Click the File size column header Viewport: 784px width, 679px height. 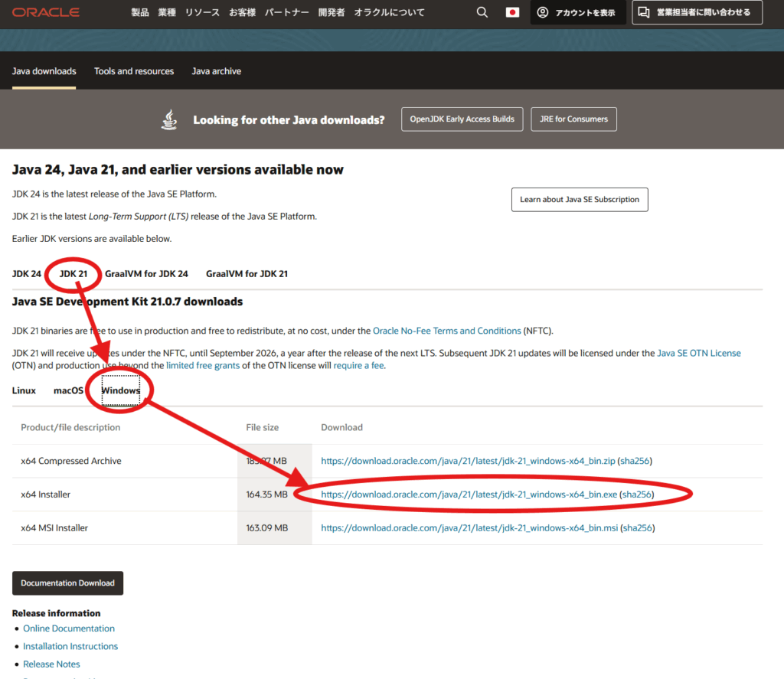(x=263, y=427)
